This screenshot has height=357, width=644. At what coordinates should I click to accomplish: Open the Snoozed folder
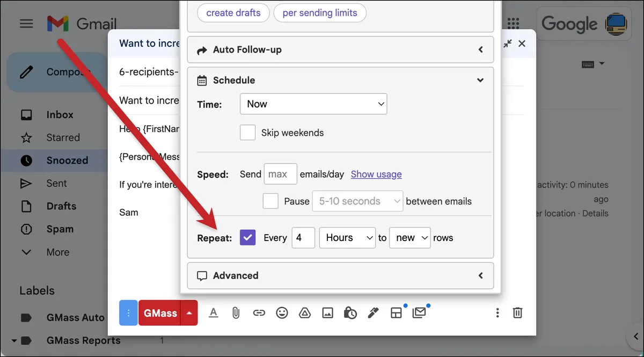(x=67, y=161)
